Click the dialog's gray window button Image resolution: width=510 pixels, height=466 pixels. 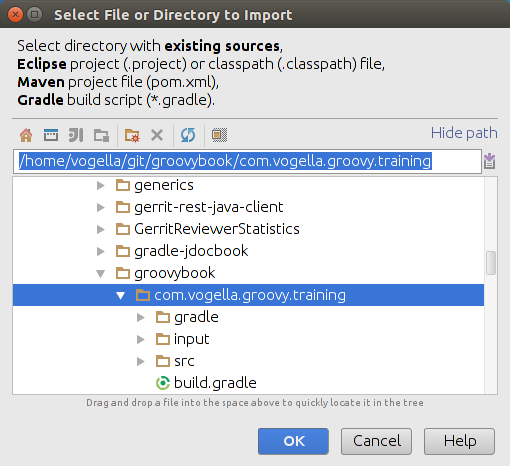34,15
